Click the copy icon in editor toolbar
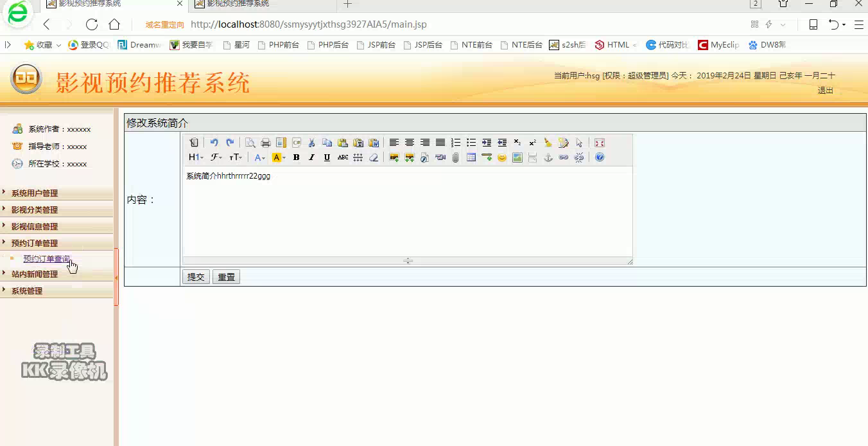 coord(327,143)
